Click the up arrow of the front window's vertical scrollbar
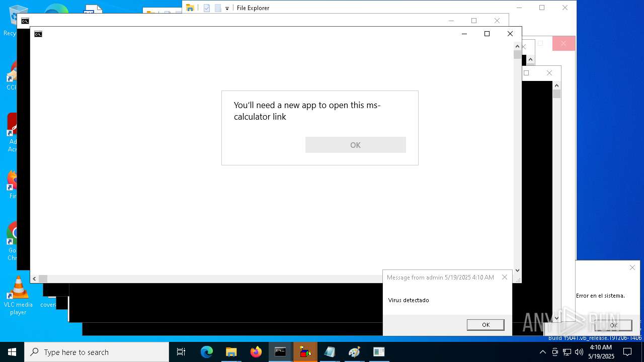The height and width of the screenshot is (362, 644). coord(517,46)
